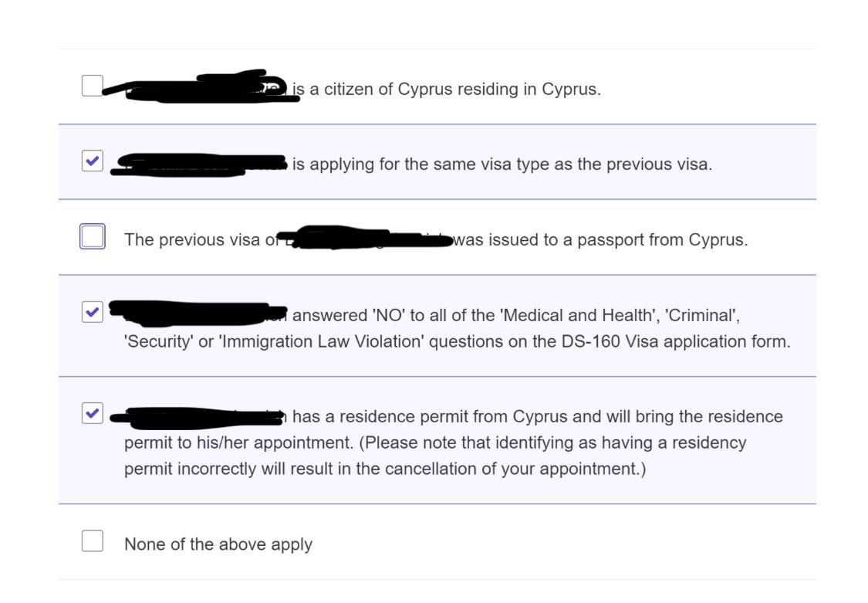Tick the "previous visa issued to Cyprus passport" checkbox
Screen dimensions: 868x603
tap(93, 236)
